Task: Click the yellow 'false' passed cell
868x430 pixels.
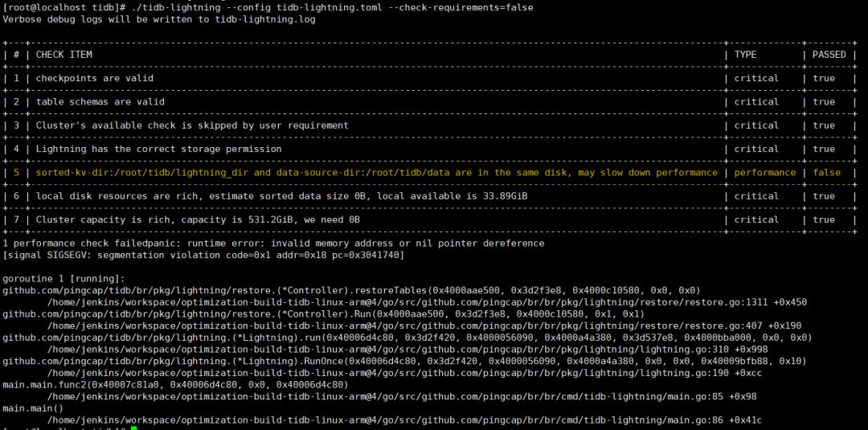Action: 826,173
